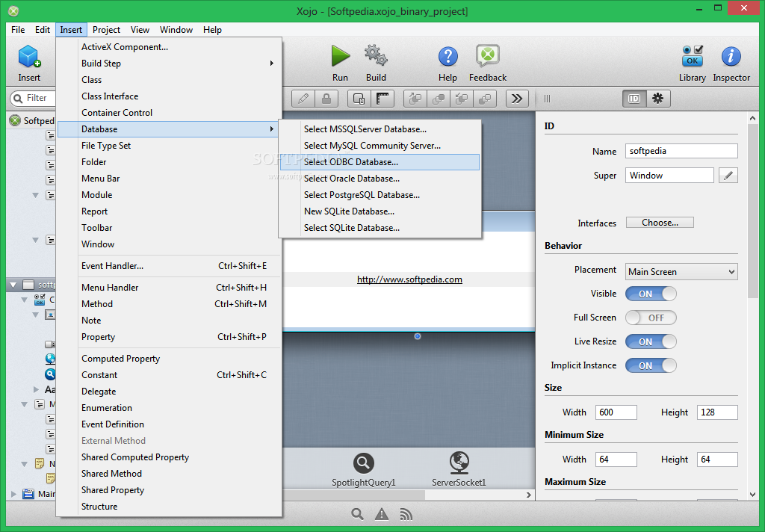Show more toolbar items via double chevron
This screenshot has width=765, height=532.
(x=517, y=99)
